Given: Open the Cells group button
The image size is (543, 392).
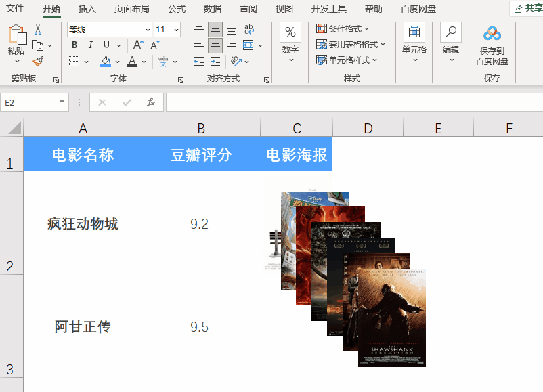Looking at the screenshot, I should pyautogui.click(x=414, y=42).
